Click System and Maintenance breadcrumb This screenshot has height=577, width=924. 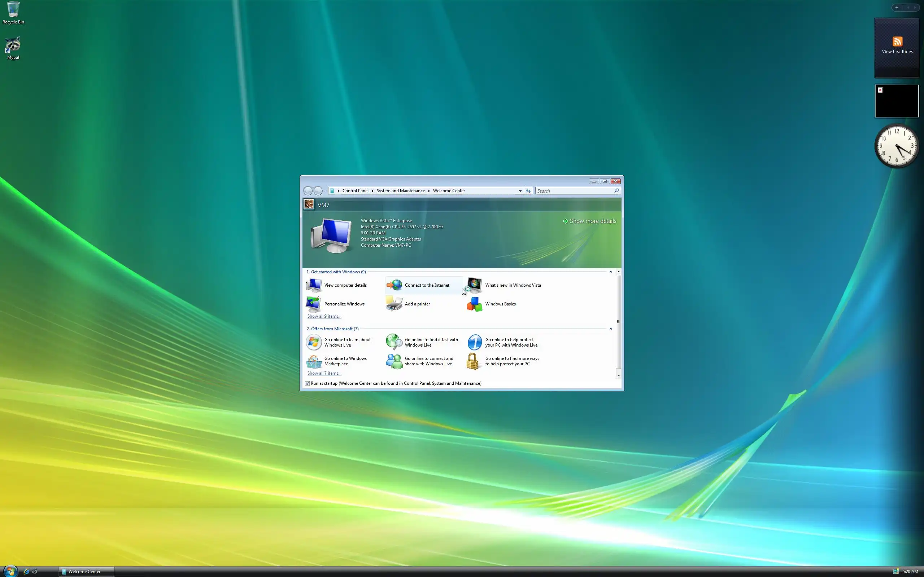pyautogui.click(x=401, y=191)
